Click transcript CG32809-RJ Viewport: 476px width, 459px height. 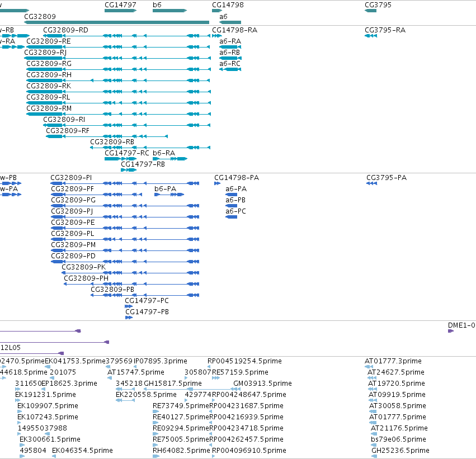117,58
